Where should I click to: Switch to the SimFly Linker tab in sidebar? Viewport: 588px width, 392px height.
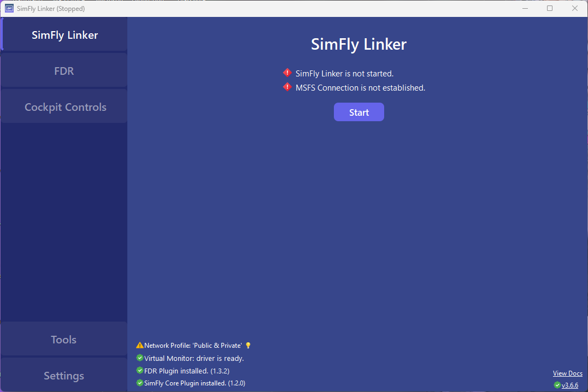pos(64,35)
